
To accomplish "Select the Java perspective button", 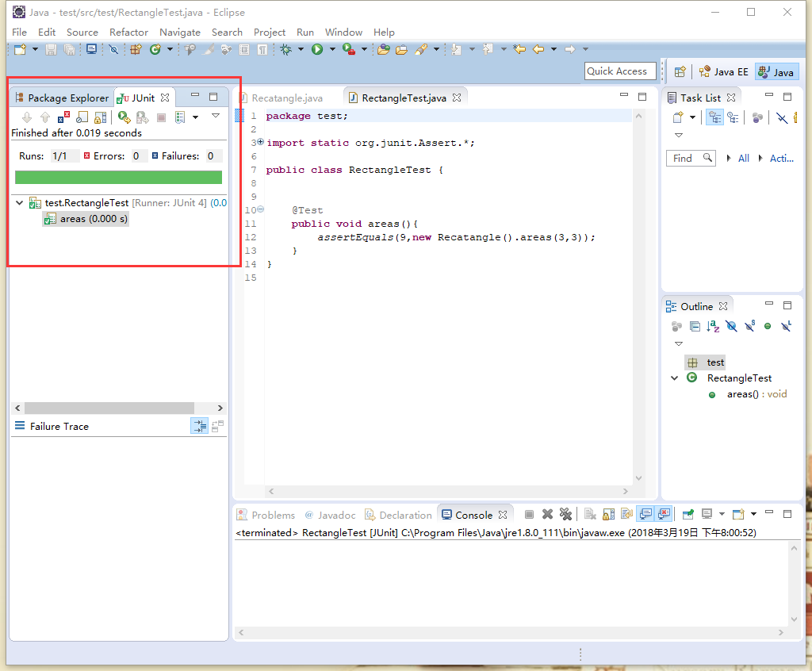I will (776, 72).
